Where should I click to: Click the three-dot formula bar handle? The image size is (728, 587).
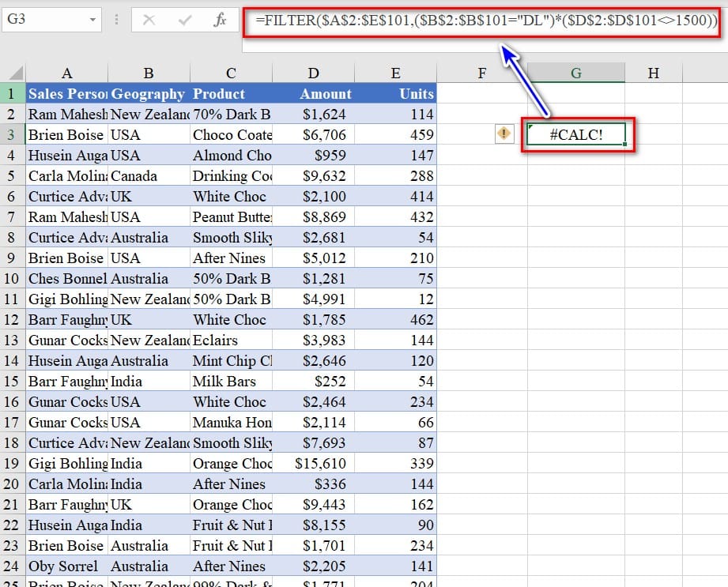[115, 20]
